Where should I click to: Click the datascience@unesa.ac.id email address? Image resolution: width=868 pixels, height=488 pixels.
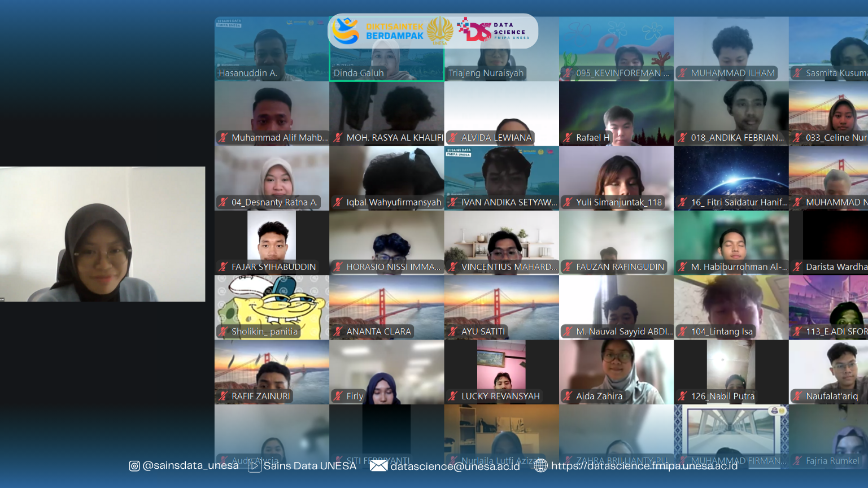point(455,466)
